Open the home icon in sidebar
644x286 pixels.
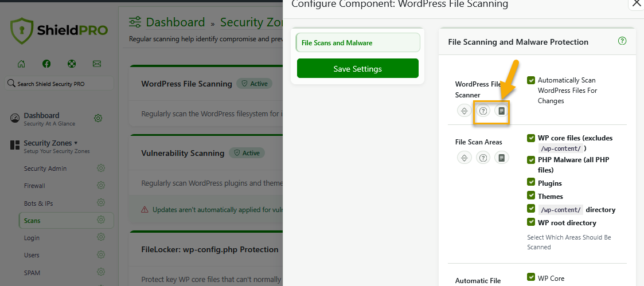tap(21, 64)
